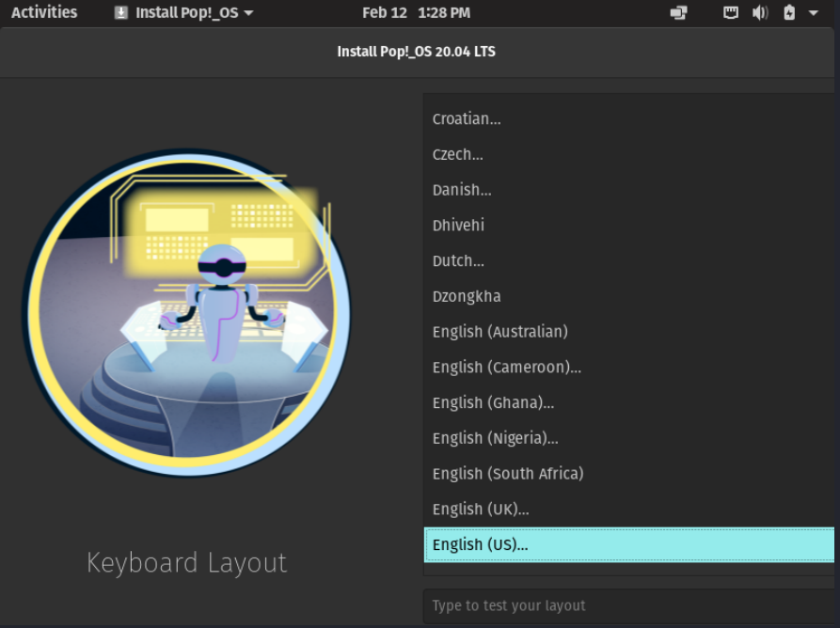Select highlighted English (US) layout
Viewport: 840px width, 628px height.
point(629,544)
